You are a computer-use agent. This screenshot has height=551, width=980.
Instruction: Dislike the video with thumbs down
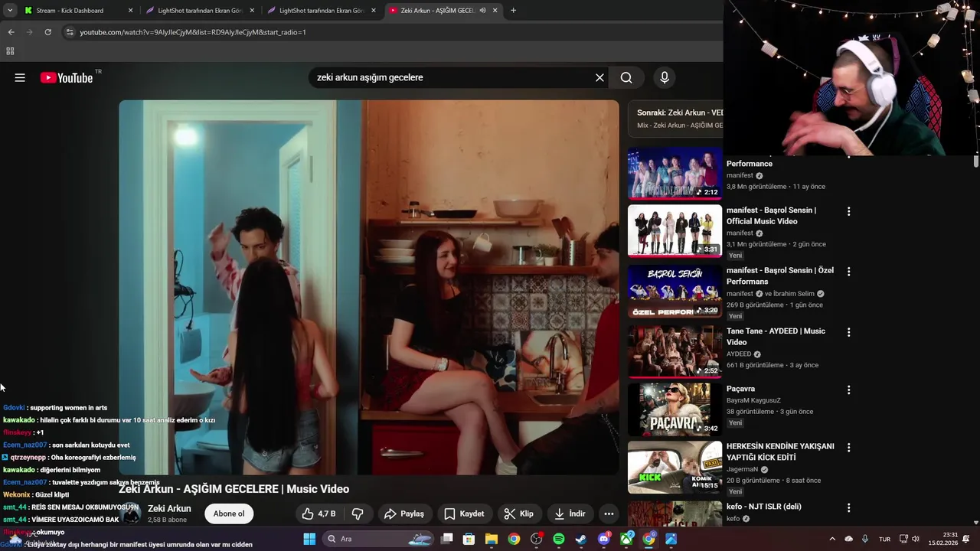[x=358, y=514]
